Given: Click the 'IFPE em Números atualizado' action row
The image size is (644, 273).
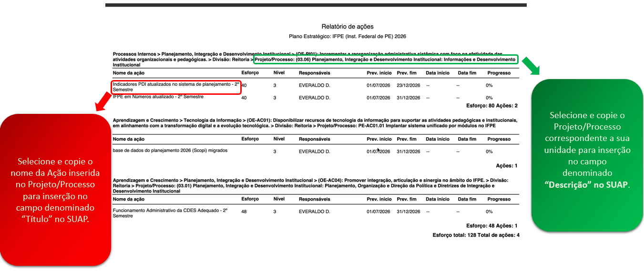Looking at the screenshot, I should point(315,97).
